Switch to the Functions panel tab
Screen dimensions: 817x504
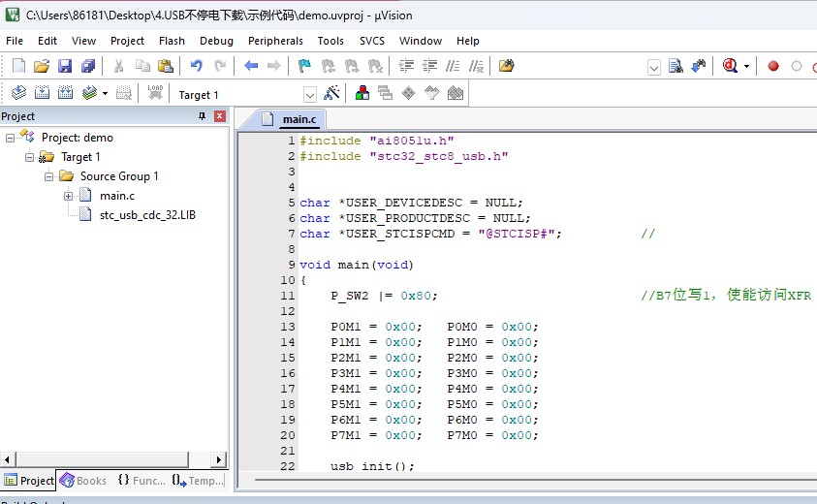pyautogui.click(x=141, y=481)
